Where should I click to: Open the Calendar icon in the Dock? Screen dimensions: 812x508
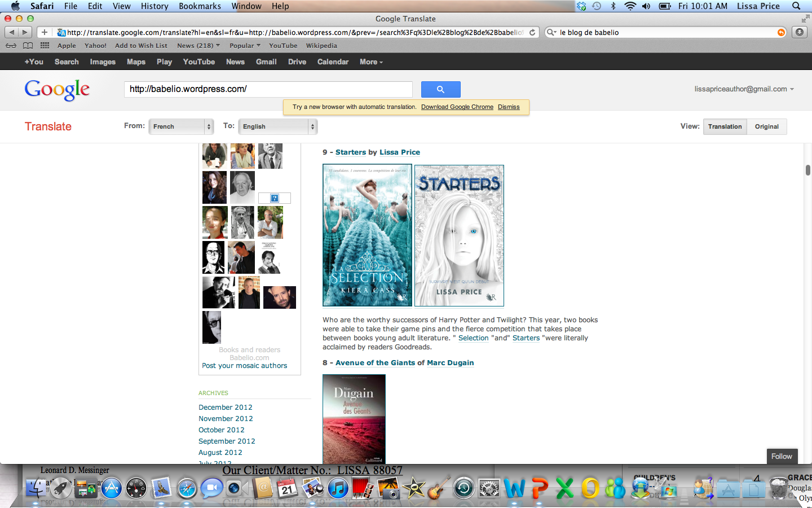coord(287,488)
